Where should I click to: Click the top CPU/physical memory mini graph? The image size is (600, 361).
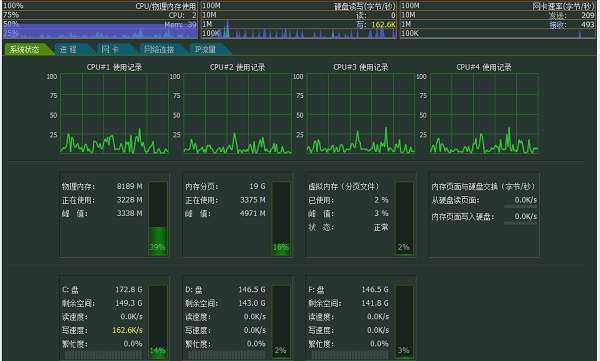[x=100, y=20]
